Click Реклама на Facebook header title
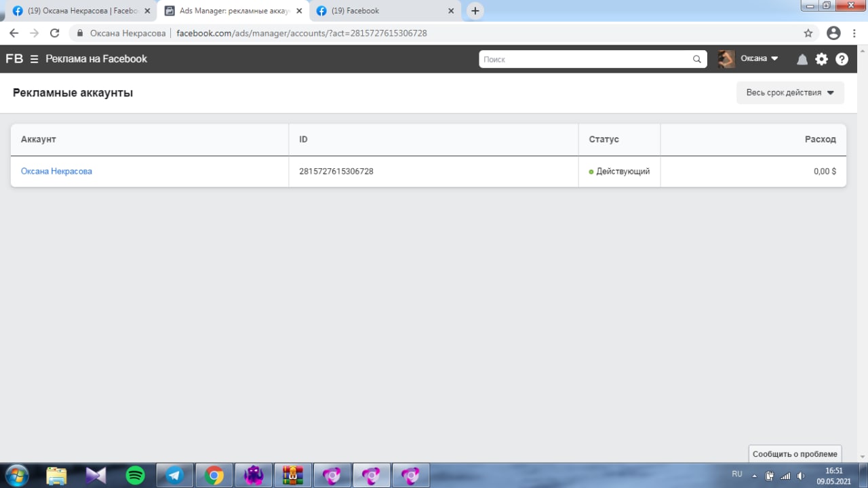868x488 pixels. coord(96,59)
